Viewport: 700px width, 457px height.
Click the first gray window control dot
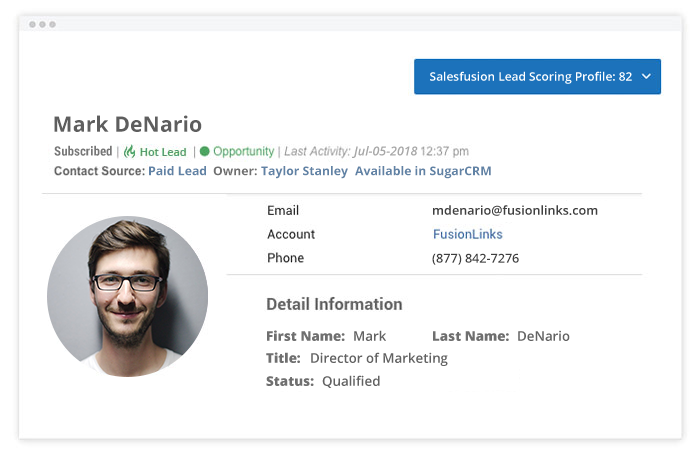coord(32,24)
